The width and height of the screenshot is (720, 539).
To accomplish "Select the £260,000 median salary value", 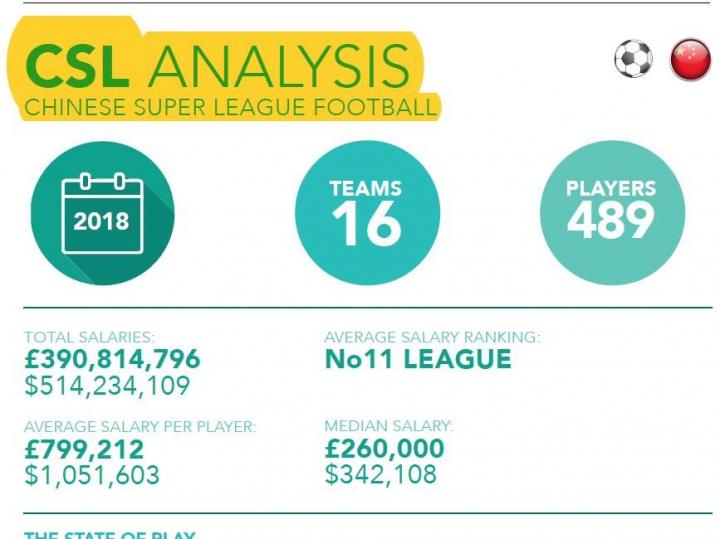I will pyautogui.click(x=385, y=449).
